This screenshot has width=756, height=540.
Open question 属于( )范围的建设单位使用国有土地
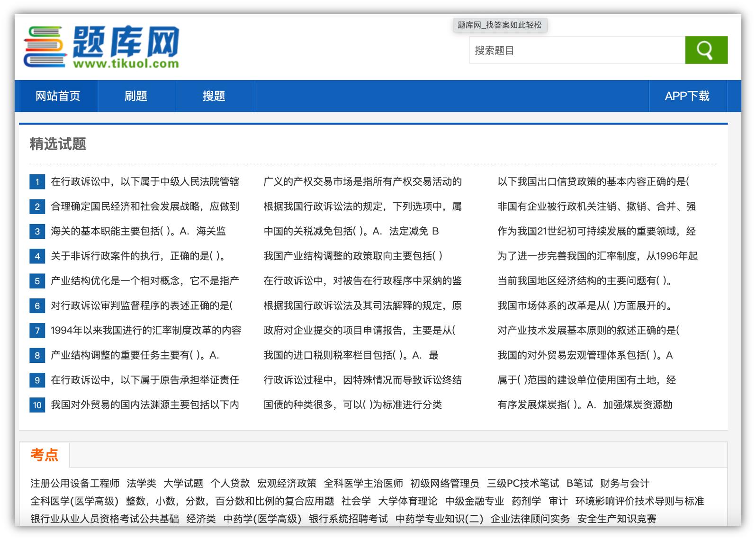pyautogui.click(x=587, y=380)
